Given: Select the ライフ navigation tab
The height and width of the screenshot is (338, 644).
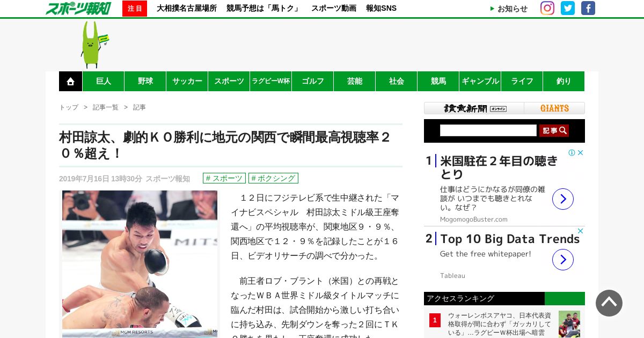Looking at the screenshot, I should point(522,81).
